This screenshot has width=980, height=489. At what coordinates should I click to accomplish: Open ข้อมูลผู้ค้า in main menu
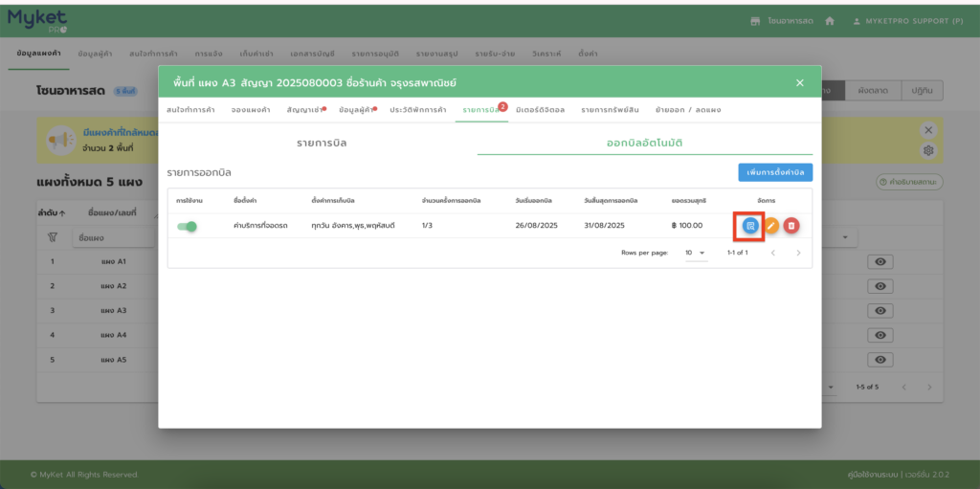click(x=95, y=54)
